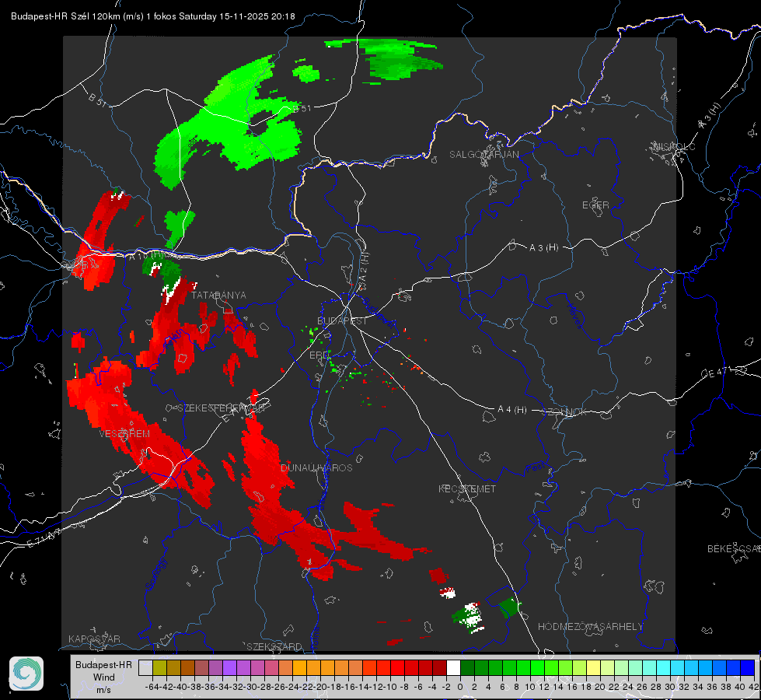Image resolution: width=761 pixels, height=700 pixels.
Task: Select the dark blue 42 m/s swatch
Action: point(748,667)
